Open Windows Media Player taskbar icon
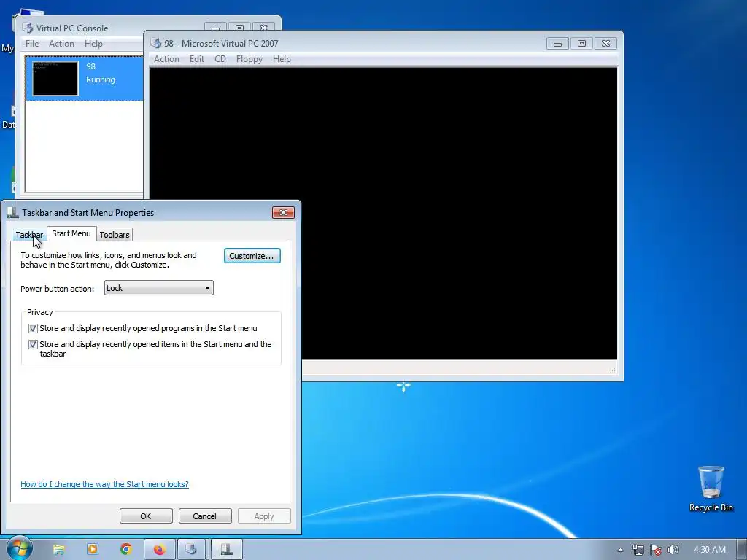The image size is (747, 560). tap(93, 550)
